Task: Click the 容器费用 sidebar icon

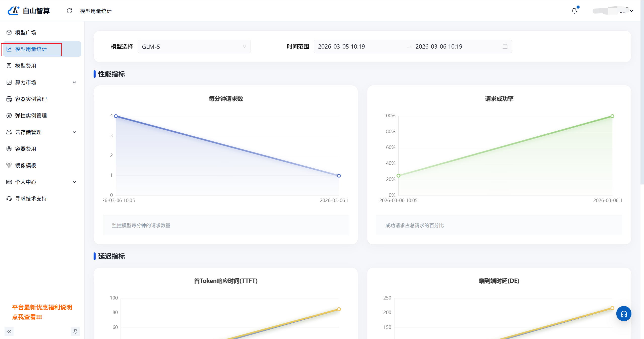Action: coord(9,149)
